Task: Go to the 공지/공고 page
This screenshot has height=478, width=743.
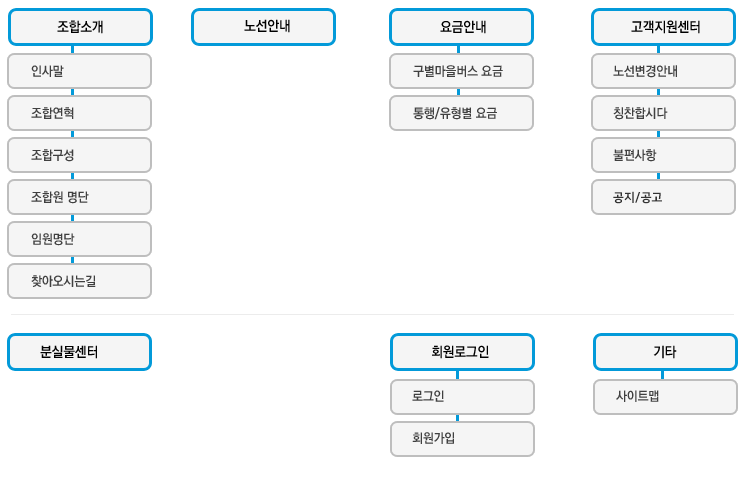Action: click(663, 197)
